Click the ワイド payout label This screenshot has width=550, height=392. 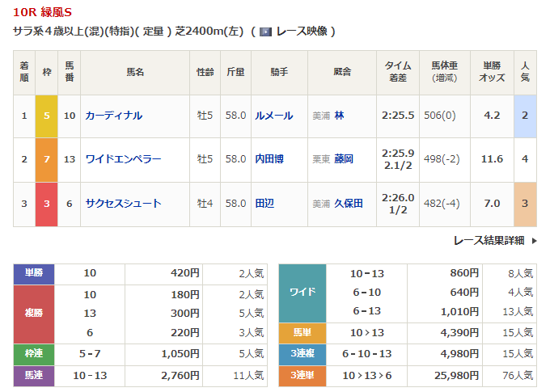pos(302,292)
